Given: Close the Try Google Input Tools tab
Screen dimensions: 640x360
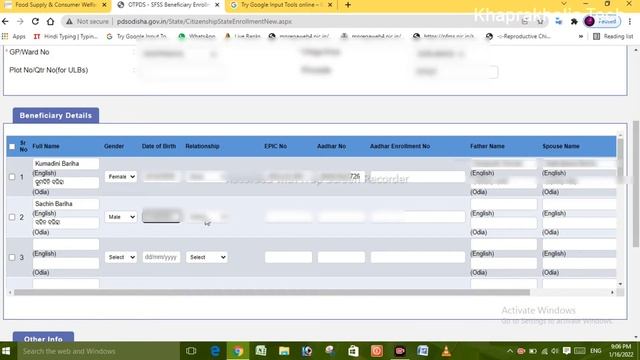Looking at the screenshot, I should 330,5.
